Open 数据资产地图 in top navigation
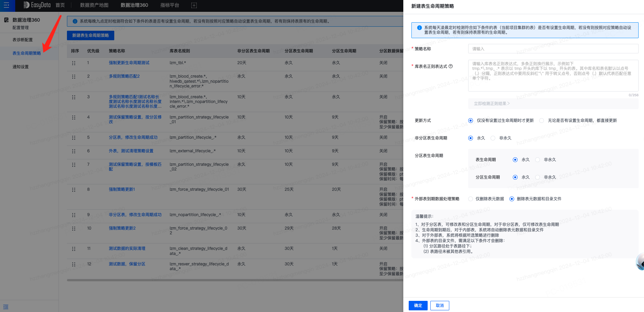 94,5
